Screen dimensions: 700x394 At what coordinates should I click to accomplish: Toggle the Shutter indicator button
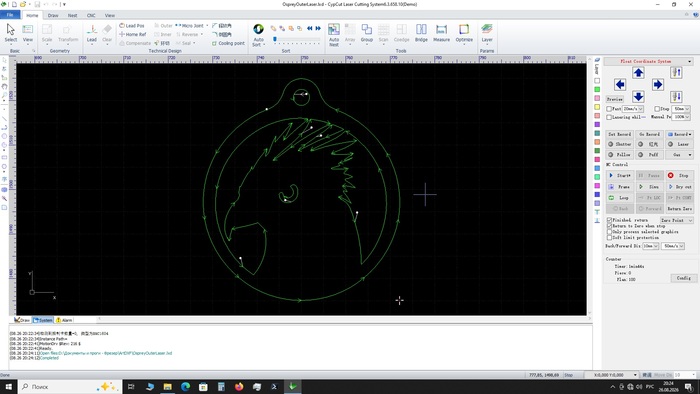click(x=620, y=144)
